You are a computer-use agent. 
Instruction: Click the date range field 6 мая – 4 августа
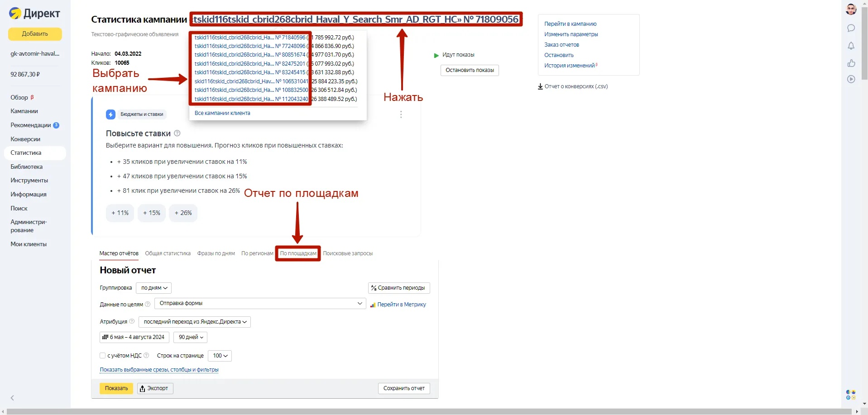134,337
